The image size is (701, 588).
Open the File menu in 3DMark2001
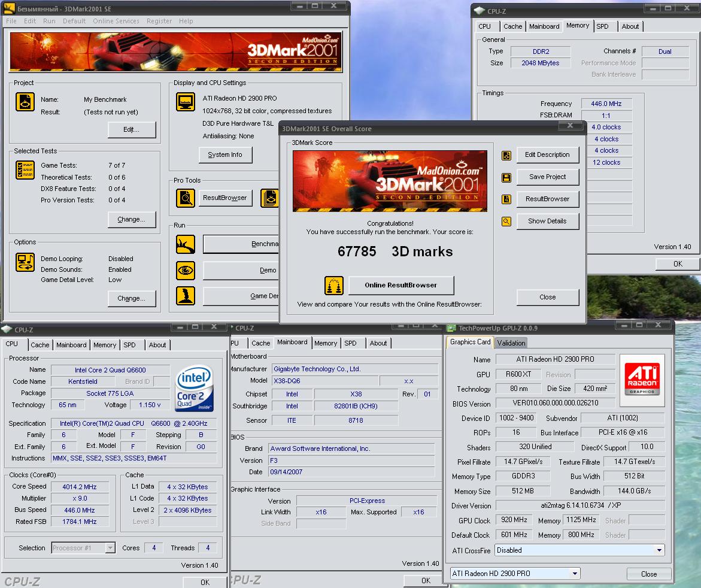click(11, 21)
